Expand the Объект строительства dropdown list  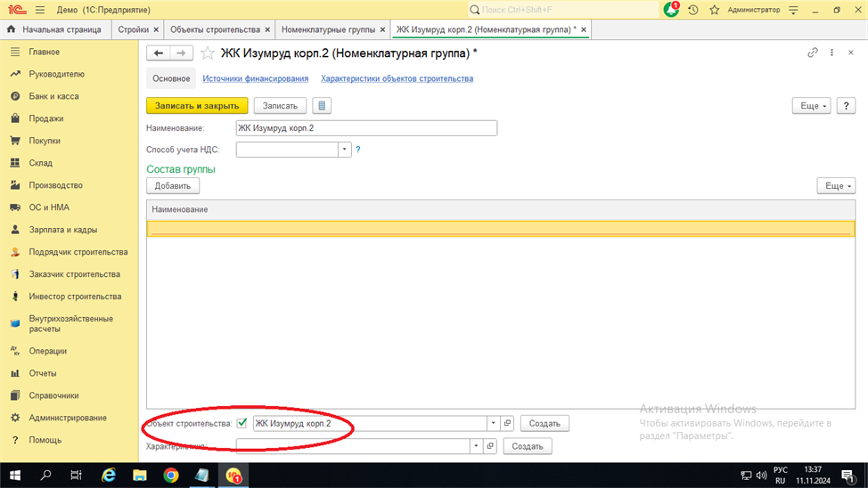pyautogui.click(x=493, y=424)
